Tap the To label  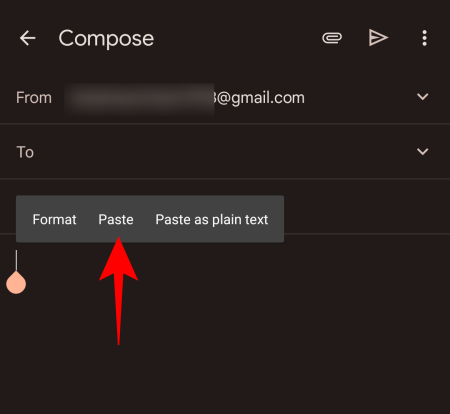coord(25,152)
